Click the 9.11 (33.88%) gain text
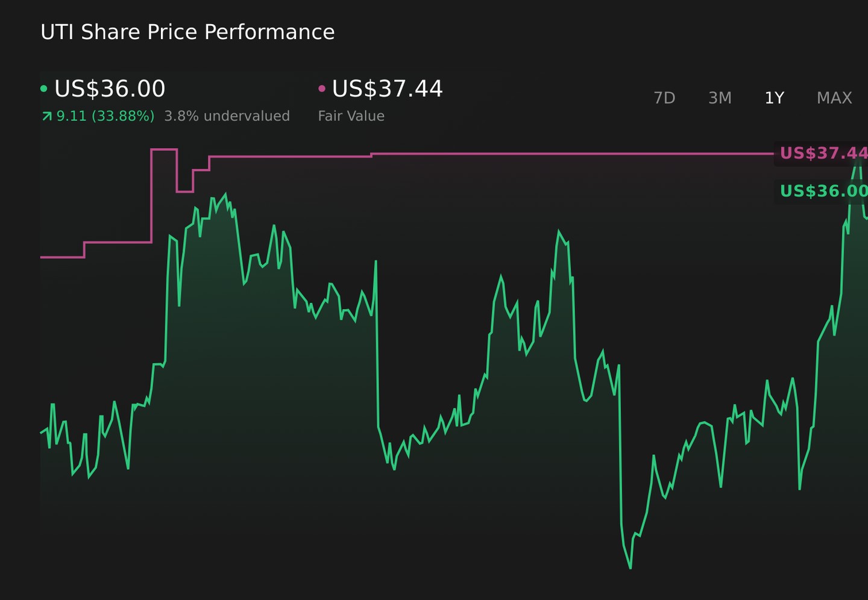868x600 pixels. point(105,116)
